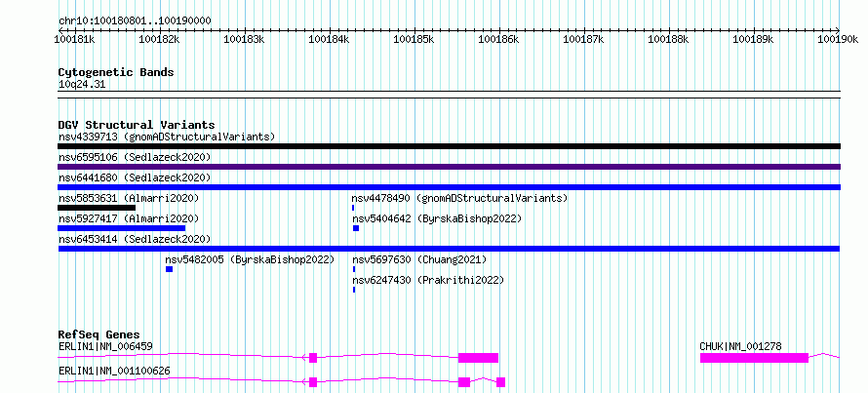Click the 100182k ruler tick label

(159, 39)
